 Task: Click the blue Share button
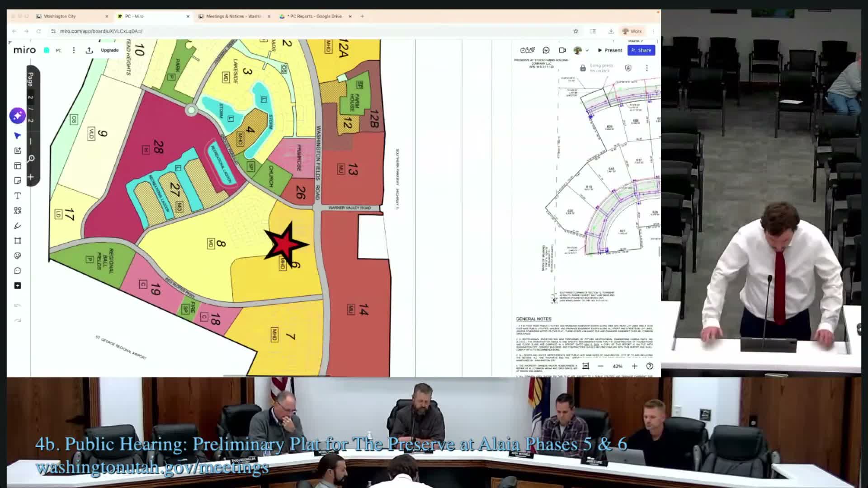pyautogui.click(x=641, y=50)
